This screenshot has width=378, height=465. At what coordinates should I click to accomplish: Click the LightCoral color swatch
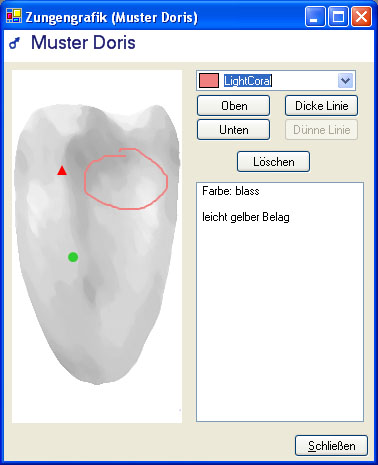[x=209, y=81]
